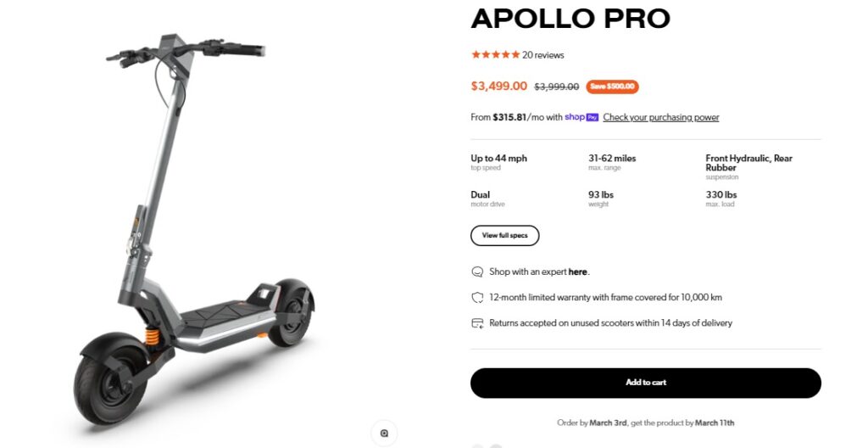The height and width of the screenshot is (448, 868).
Task: Click the $3,499.00 sale price
Action: pyautogui.click(x=498, y=87)
